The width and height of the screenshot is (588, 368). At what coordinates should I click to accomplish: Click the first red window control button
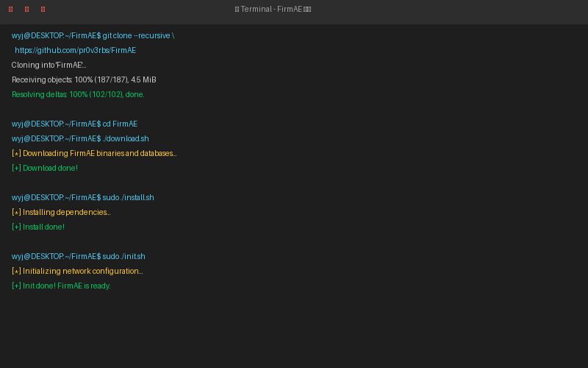click(11, 9)
